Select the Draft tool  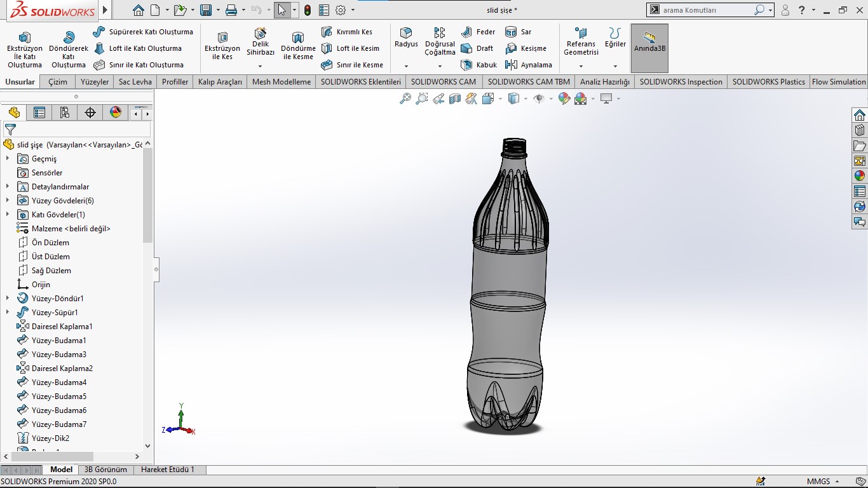click(477, 48)
